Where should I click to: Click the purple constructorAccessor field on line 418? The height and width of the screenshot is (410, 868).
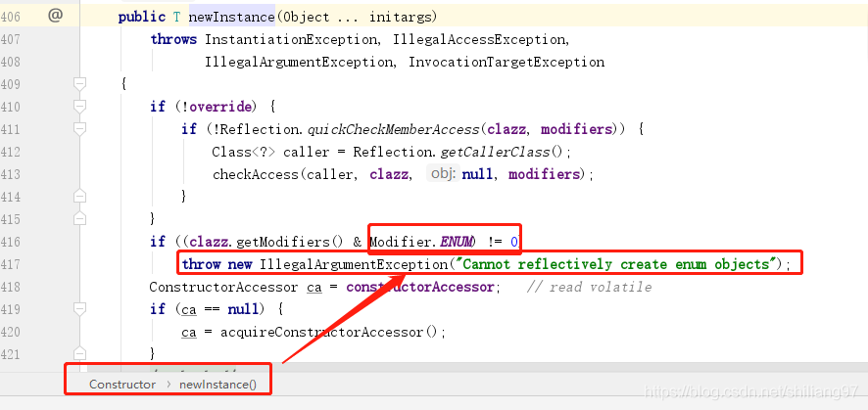click(420, 287)
